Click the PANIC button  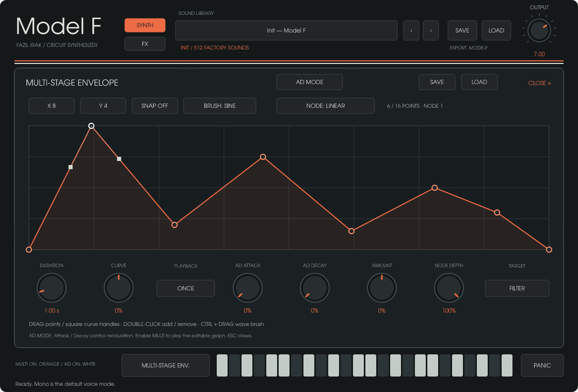[542, 366]
